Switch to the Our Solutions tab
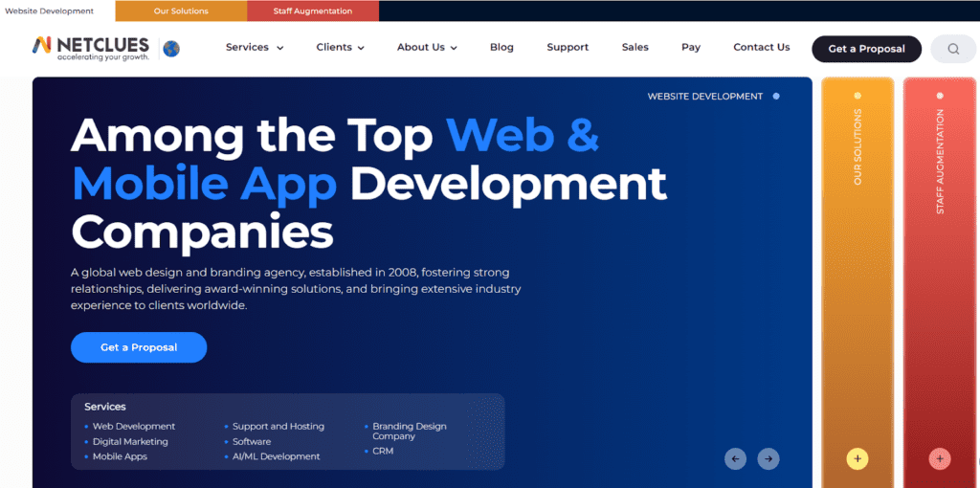The width and height of the screenshot is (980, 488). (x=181, y=11)
